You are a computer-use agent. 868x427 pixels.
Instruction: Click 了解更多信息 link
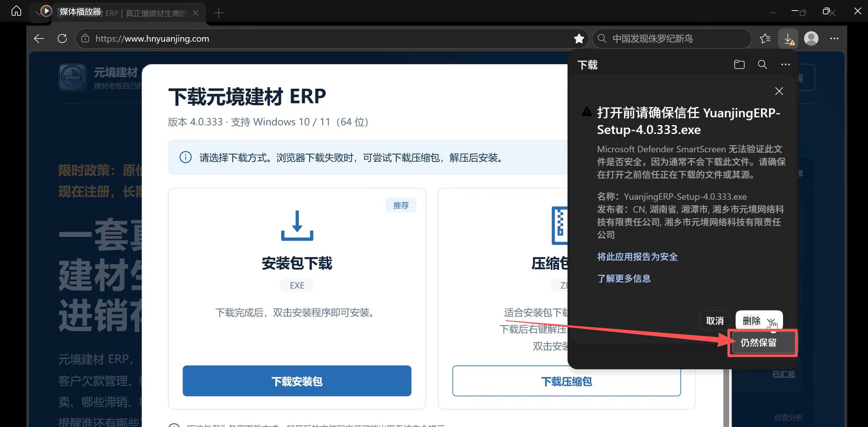pyautogui.click(x=624, y=279)
